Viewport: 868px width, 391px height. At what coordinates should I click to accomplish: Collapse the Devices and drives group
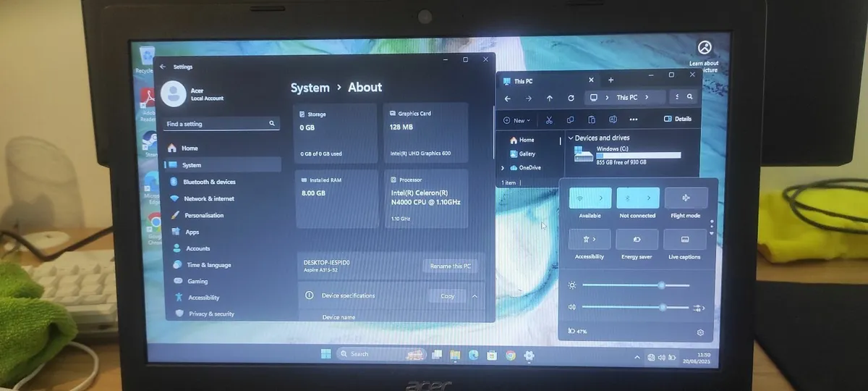coord(571,138)
